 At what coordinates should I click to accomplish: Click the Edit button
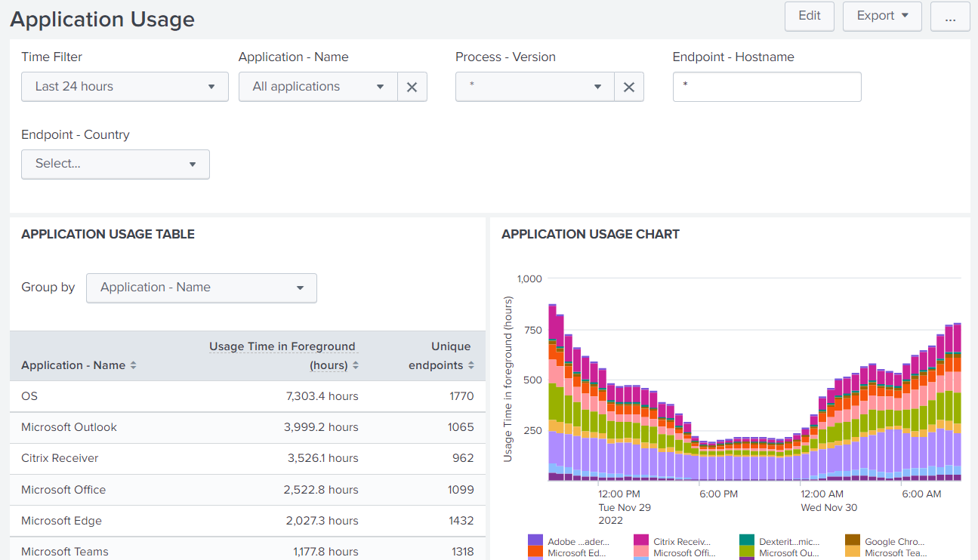click(810, 16)
